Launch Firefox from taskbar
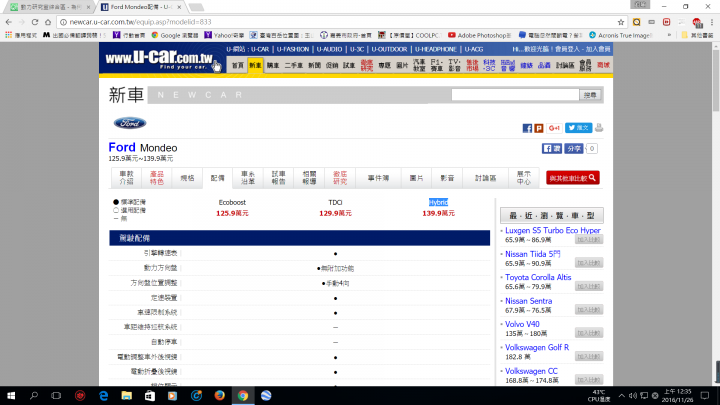Image resolution: width=720 pixels, height=405 pixels. click(x=219, y=395)
